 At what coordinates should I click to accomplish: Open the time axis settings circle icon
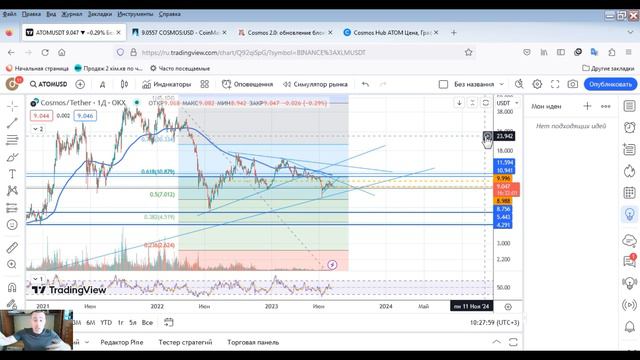tap(508, 307)
